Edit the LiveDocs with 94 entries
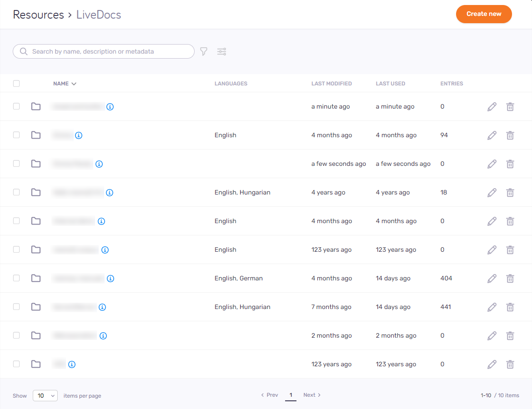The height and width of the screenshot is (409, 532). coord(492,135)
